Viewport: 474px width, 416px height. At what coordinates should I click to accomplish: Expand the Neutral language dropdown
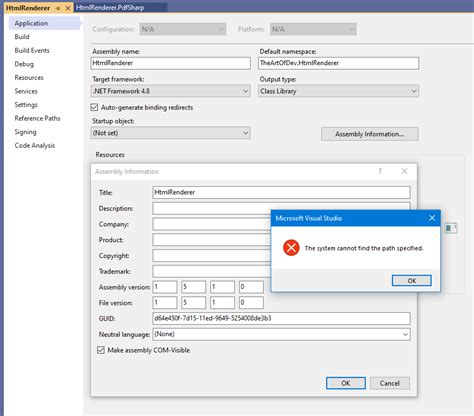281,334
